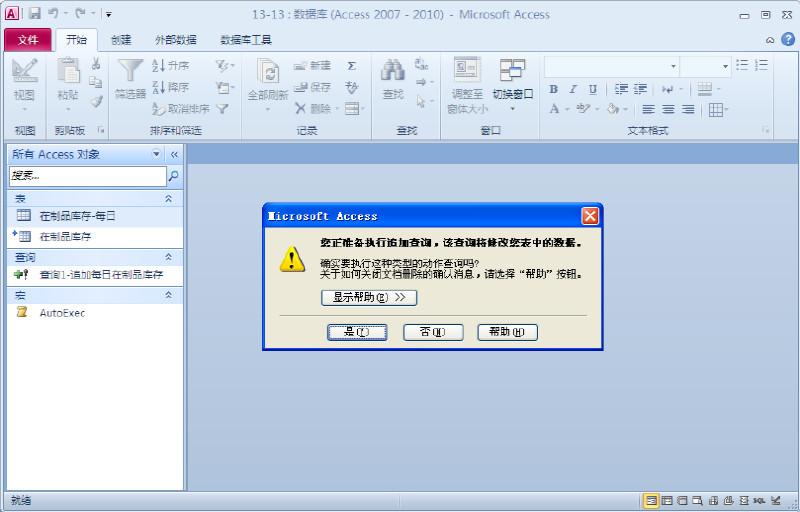Open the 数据库工具 Database Tools tab

pyautogui.click(x=245, y=40)
